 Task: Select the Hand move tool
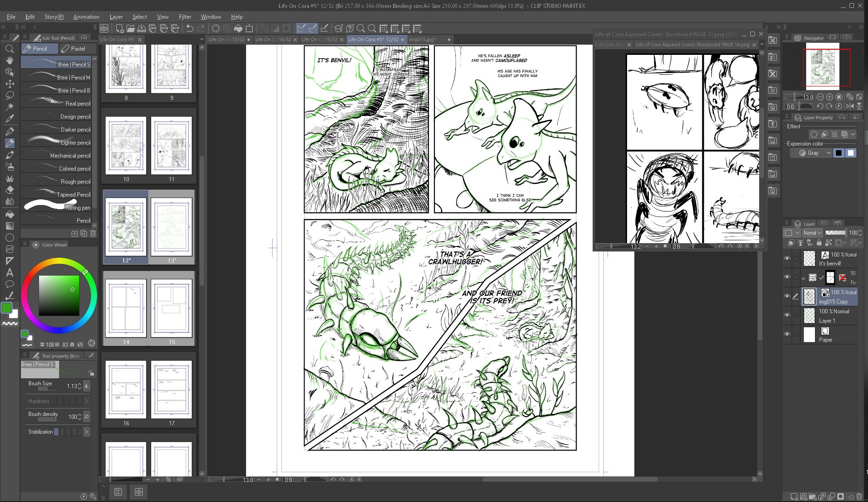point(9,60)
